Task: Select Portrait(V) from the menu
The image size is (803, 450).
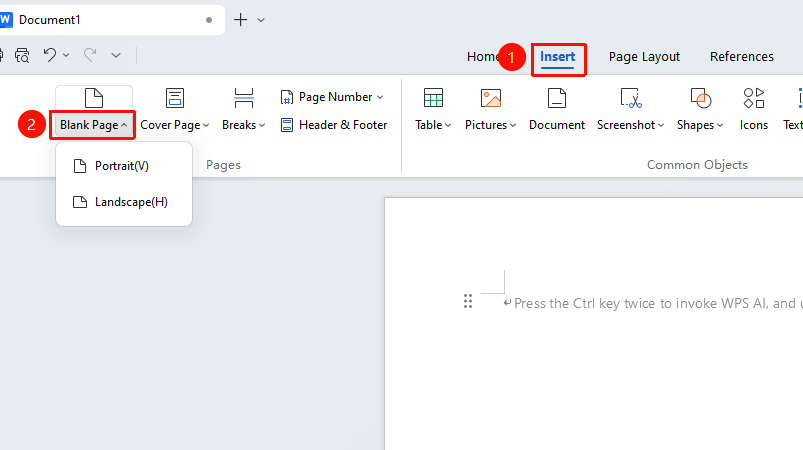Action: click(124, 166)
